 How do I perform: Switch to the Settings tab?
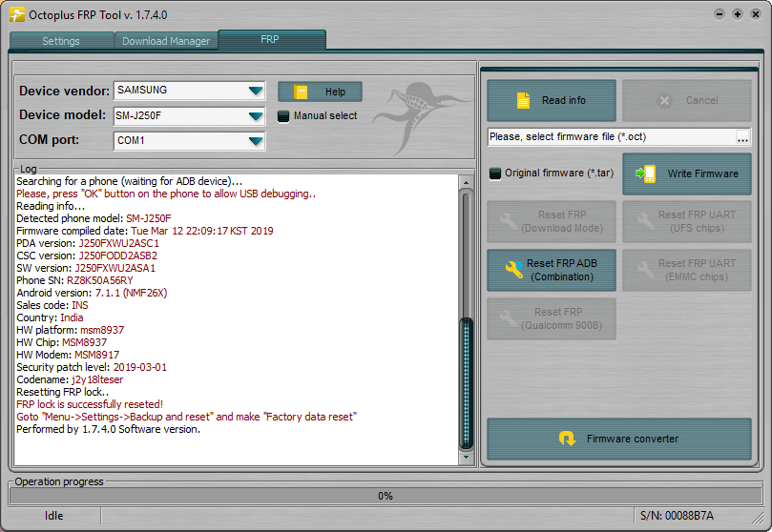61,41
